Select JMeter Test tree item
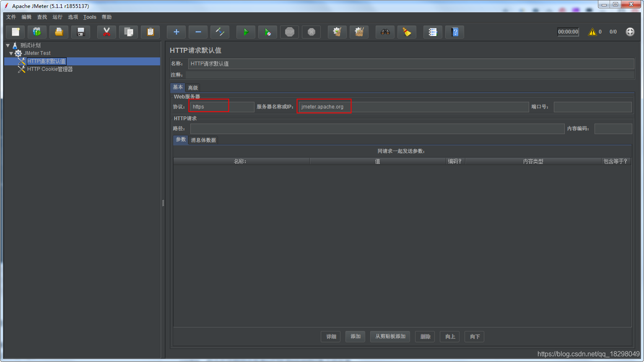This screenshot has width=644, height=362. (x=37, y=53)
